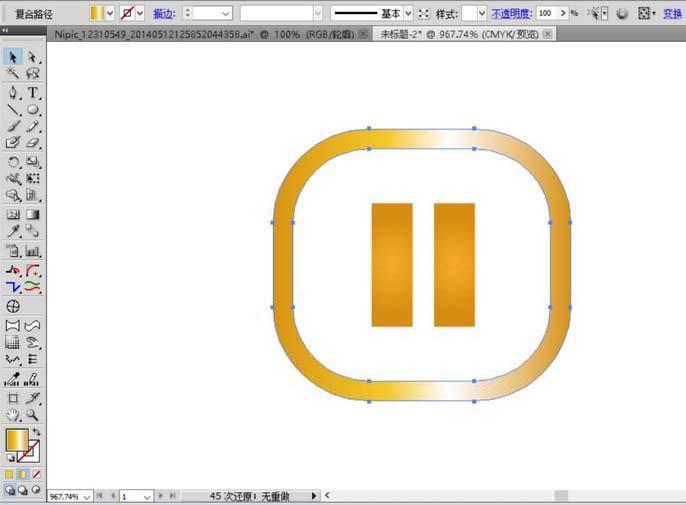Click the gold gradient fill swatch in toolbox
The image size is (686, 505).
(x=17, y=441)
